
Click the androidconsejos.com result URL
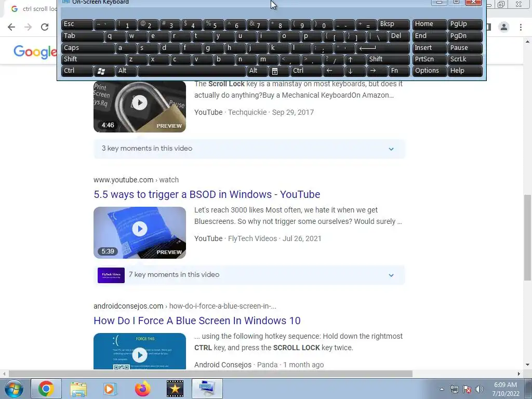pyautogui.click(x=185, y=306)
